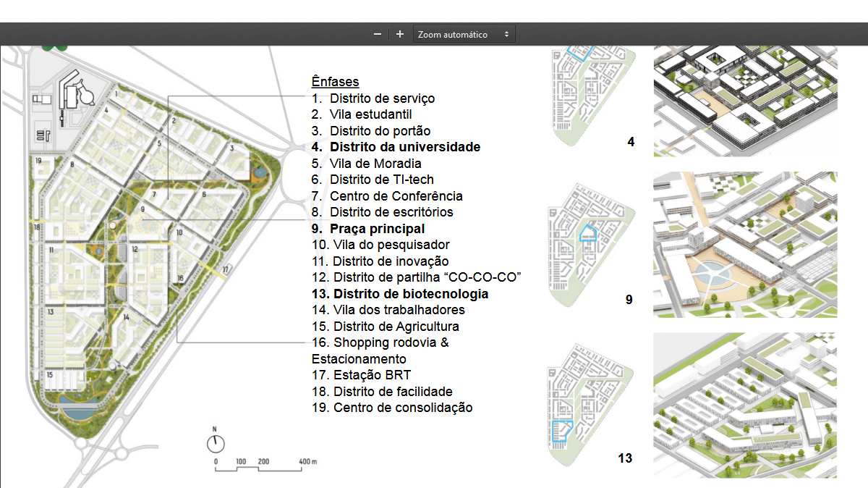Click the line '2. Vila estudantil'
The height and width of the screenshot is (488, 868).
[x=362, y=114]
